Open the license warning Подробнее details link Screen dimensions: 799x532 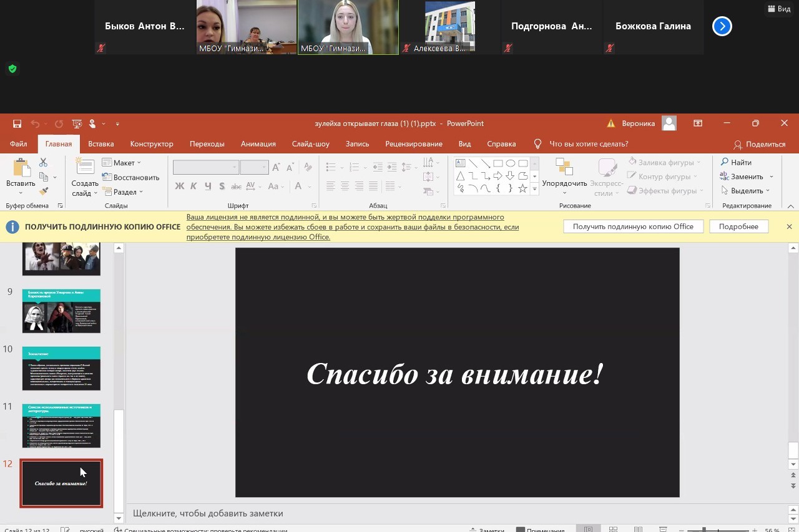pyautogui.click(x=738, y=226)
